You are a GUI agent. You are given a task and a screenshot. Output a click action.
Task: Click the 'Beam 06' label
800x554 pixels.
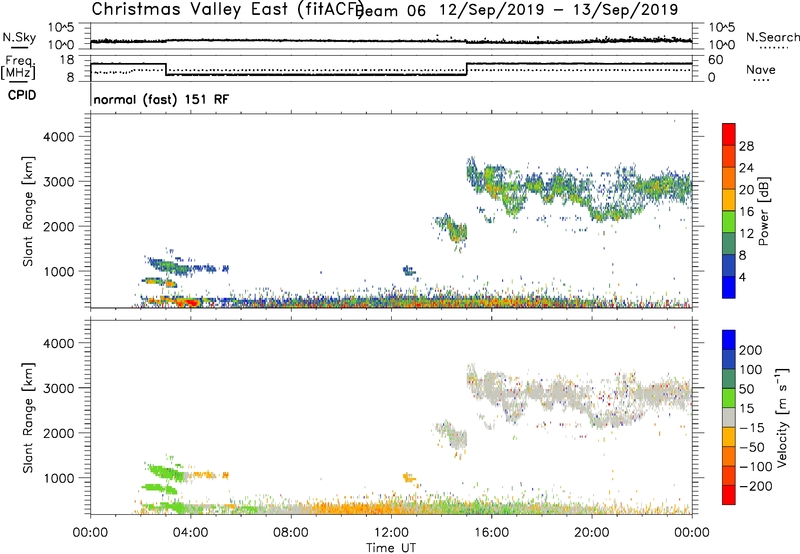[x=391, y=10]
